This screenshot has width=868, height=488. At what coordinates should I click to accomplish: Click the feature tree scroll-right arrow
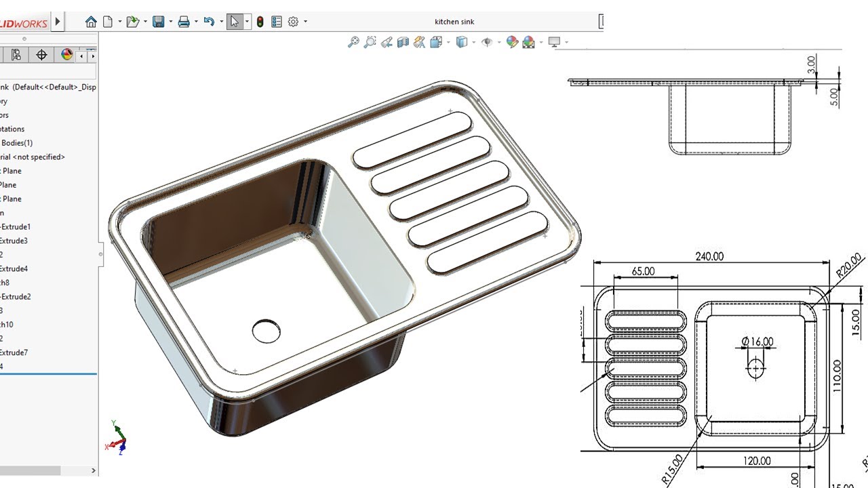(x=94, y=470)
